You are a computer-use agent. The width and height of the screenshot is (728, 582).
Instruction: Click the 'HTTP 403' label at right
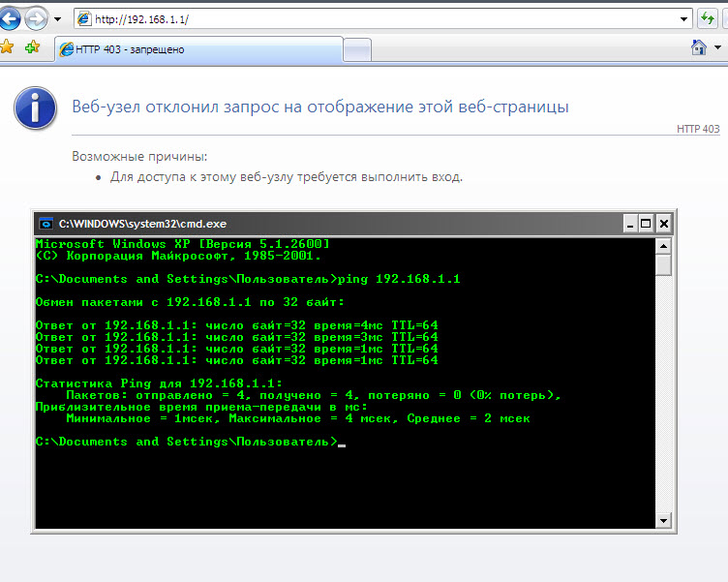pyautogui.click(x=698, y=129)
